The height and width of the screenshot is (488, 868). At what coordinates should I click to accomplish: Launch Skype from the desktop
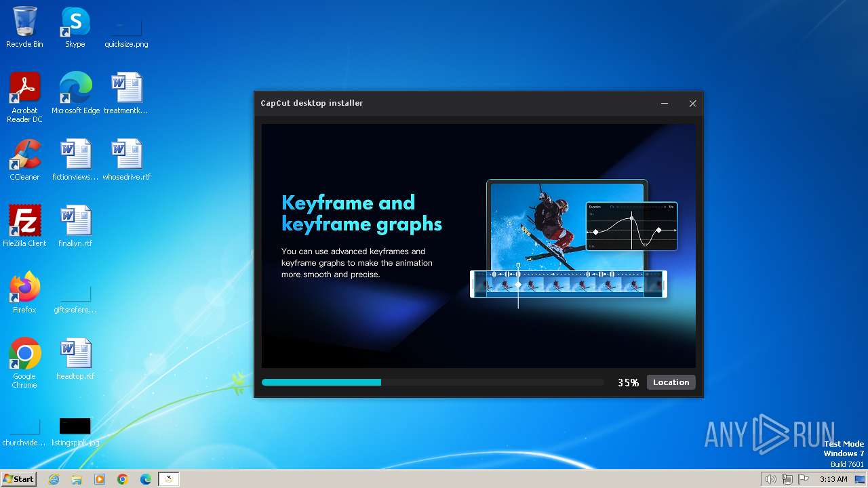click(x=75, y=27)
